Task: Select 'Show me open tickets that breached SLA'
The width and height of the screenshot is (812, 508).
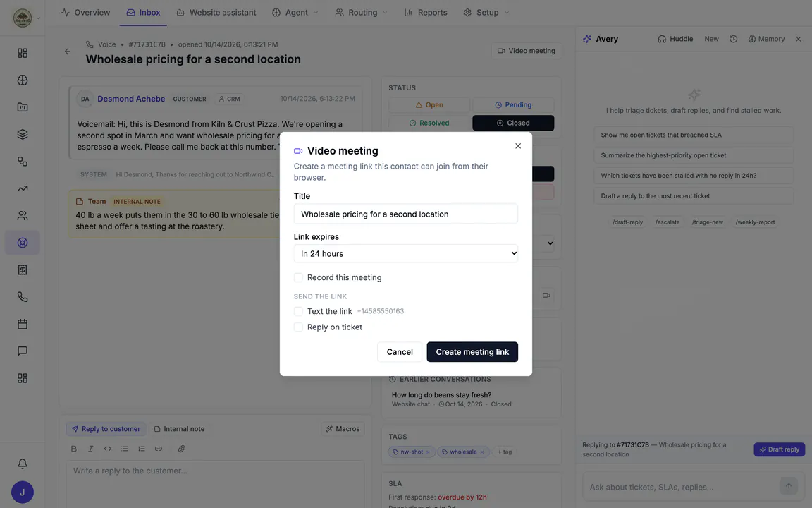Action: (694, 135)
